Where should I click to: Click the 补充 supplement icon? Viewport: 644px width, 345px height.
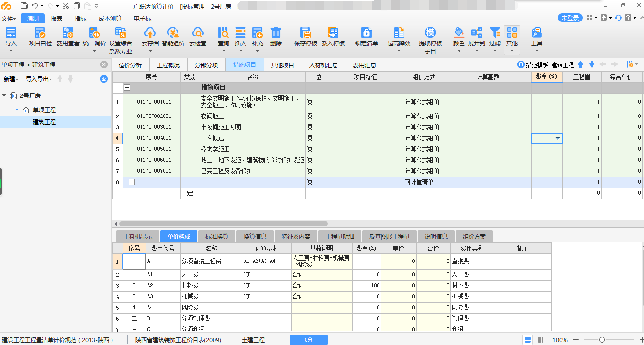pyautogui.click(x=257, y=32)
